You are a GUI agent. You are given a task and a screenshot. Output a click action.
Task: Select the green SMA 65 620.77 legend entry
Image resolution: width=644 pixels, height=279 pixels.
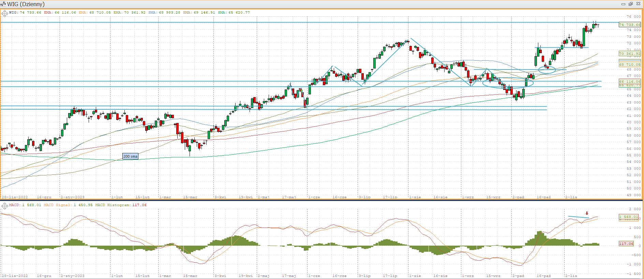(234, 13)
